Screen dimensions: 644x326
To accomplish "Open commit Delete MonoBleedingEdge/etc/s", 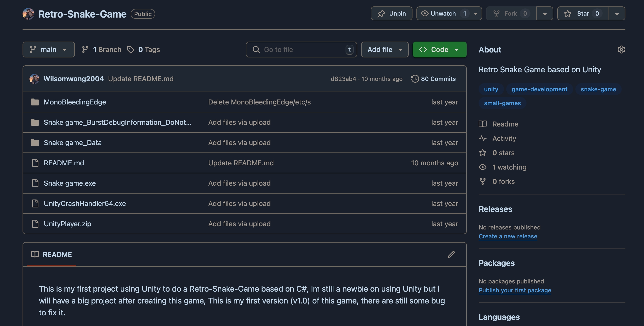I will pyautogui.click(x=259, y=102).
